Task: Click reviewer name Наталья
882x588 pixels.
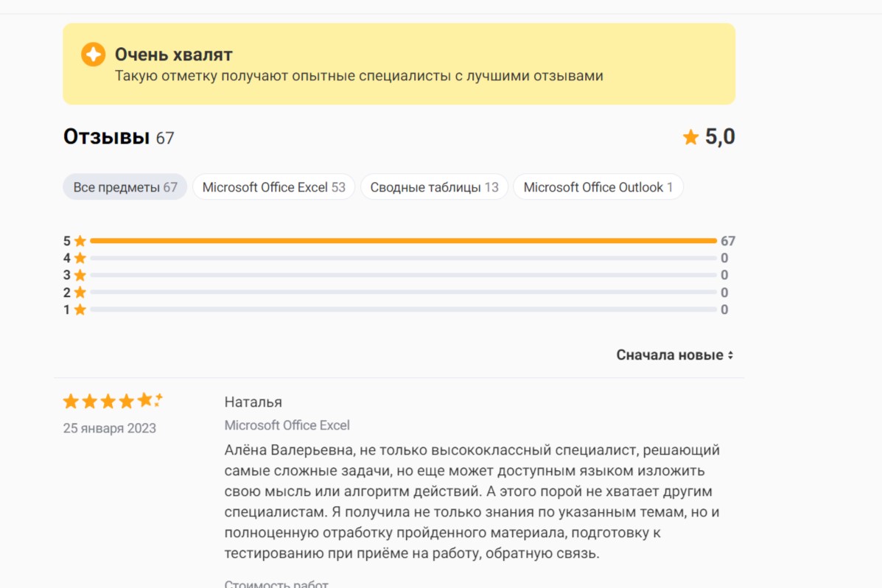Action: point(253,402)
